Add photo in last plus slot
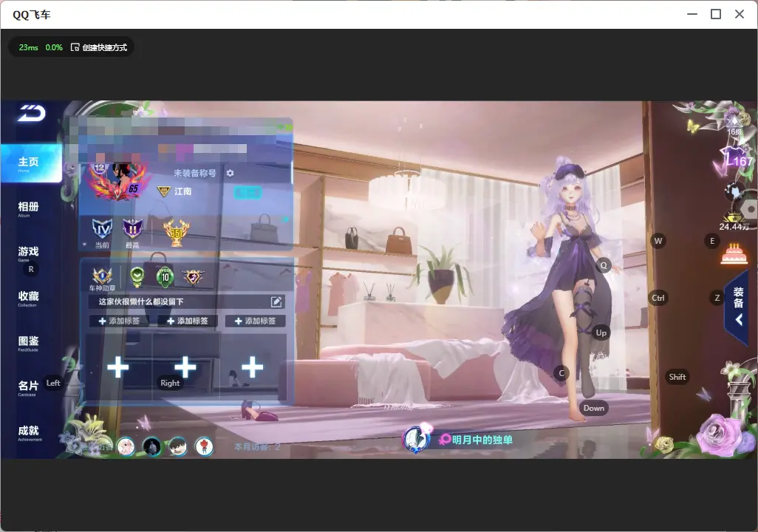This screenshot has height=532, width=758. [253, 367]
